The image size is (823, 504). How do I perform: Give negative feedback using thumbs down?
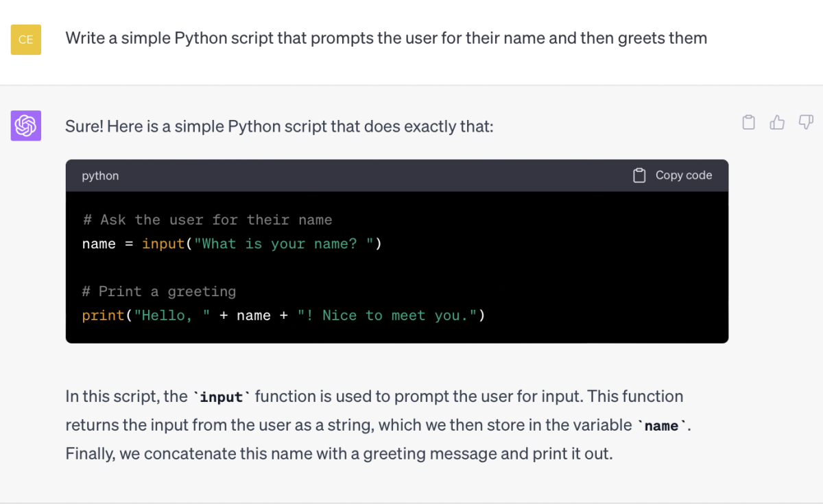tap(804, 121)
